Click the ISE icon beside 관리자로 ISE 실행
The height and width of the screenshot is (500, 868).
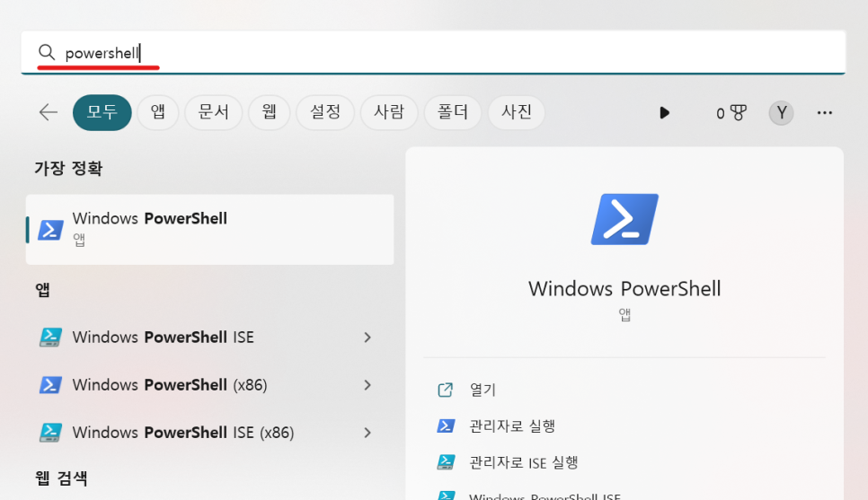[x=446, y=461]
